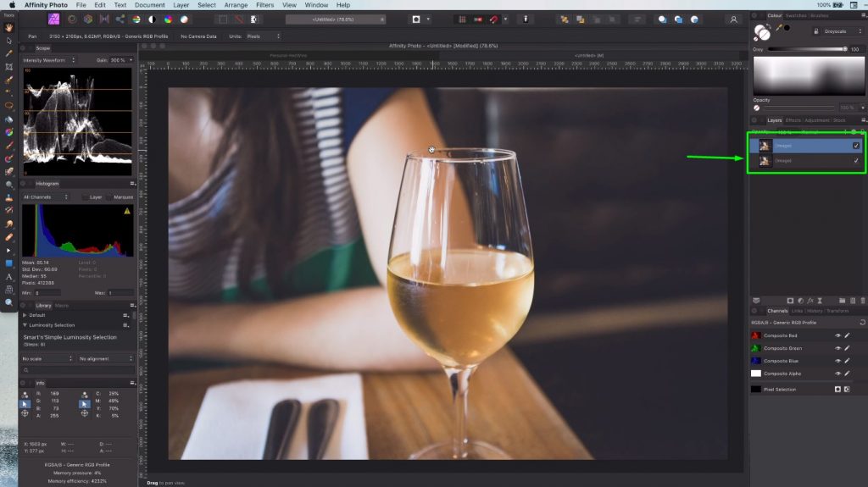Viewport: 868px width, 487px height.
Task: Click the greyscale gradient colour box
Action: click(x=808, y=75)
